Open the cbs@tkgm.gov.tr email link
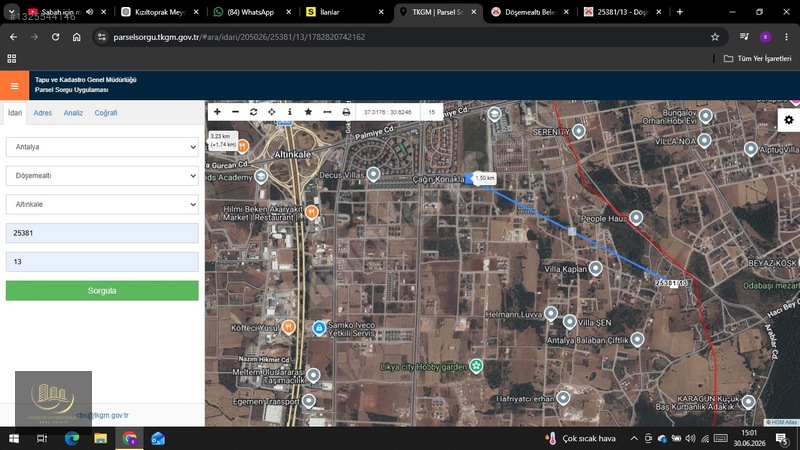800x450 pixels. coord(102,415)
